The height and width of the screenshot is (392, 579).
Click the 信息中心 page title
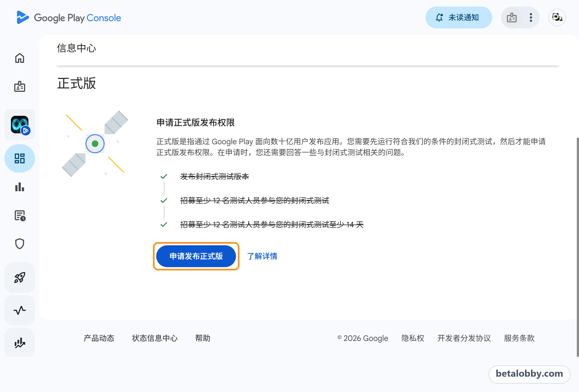click(76, 48)
